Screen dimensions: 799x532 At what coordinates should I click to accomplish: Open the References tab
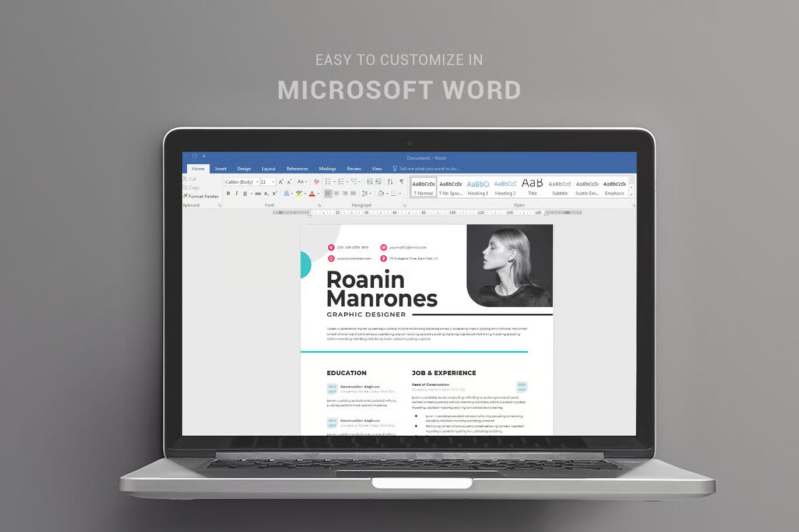point(297,169)
